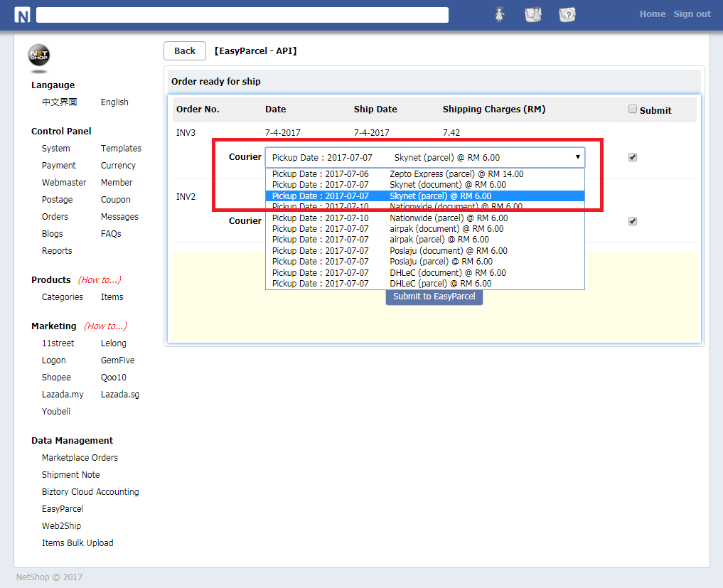The height and width of the screenshot is (588, 723).
Task: Select DHLeC (document) @ RM 6.00 option
Action: point(424,273)
